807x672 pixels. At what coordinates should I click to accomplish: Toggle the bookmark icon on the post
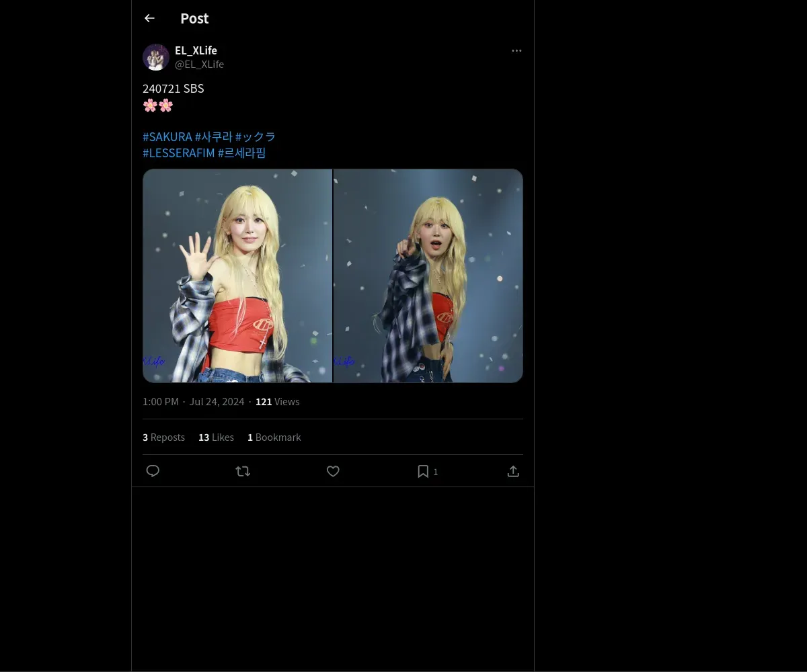(x=423, y=471)
